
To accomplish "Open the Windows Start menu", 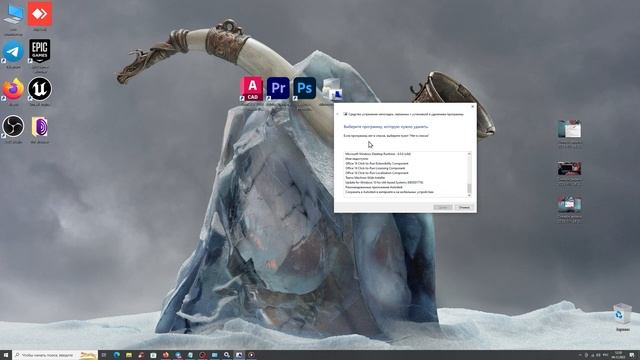I will (6, 355).
